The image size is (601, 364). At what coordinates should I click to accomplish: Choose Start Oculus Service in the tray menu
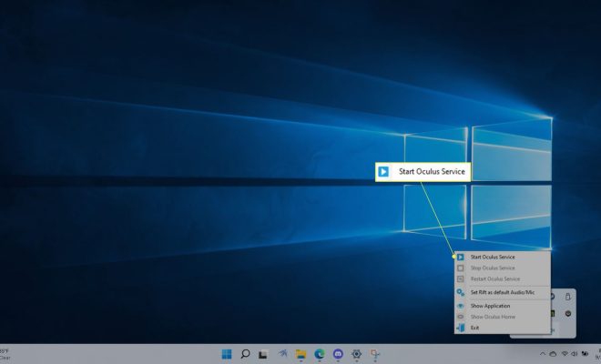[502, 258]
